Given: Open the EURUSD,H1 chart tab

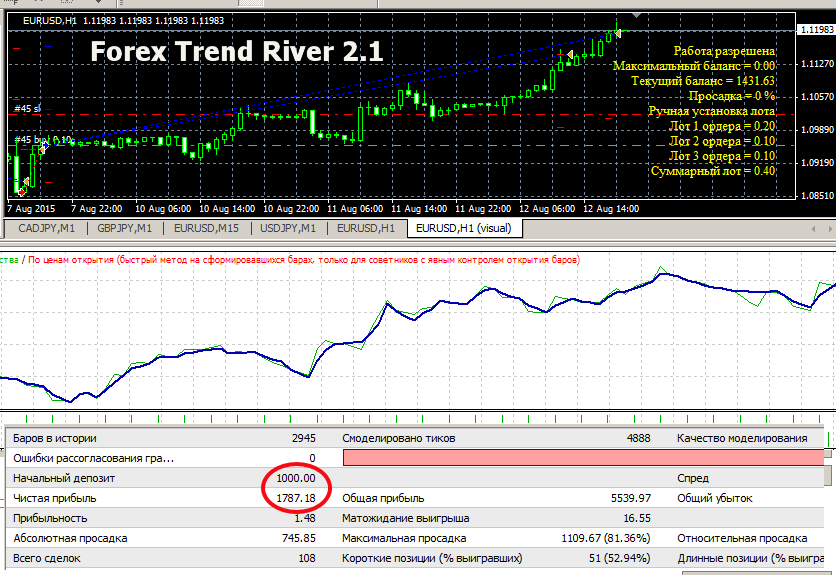Looking at the screenshot, I should coord(366,228).
